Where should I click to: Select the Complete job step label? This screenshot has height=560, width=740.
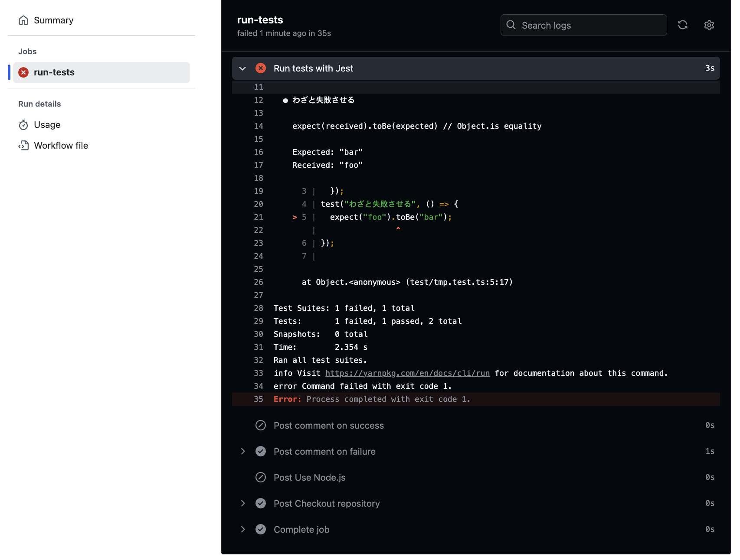pos(301,530)
